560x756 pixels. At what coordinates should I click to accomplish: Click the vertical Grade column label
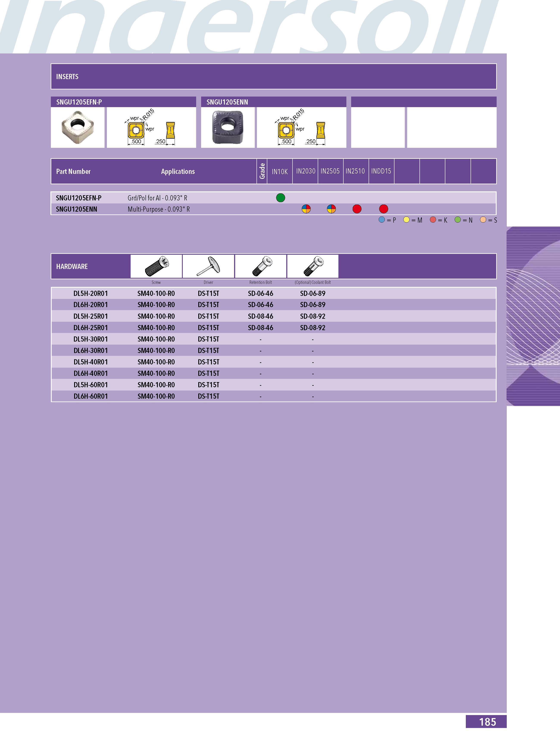pyautogui.click(x=262, y=171)
